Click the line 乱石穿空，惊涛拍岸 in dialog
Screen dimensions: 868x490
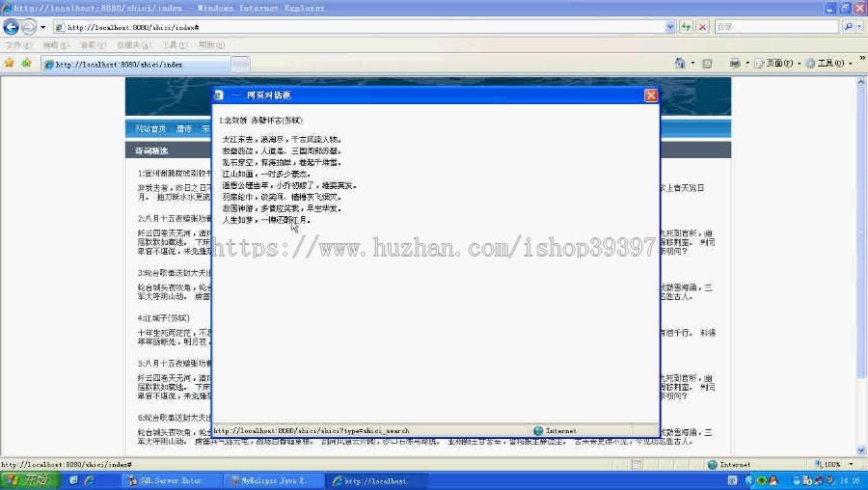point(282,163)
